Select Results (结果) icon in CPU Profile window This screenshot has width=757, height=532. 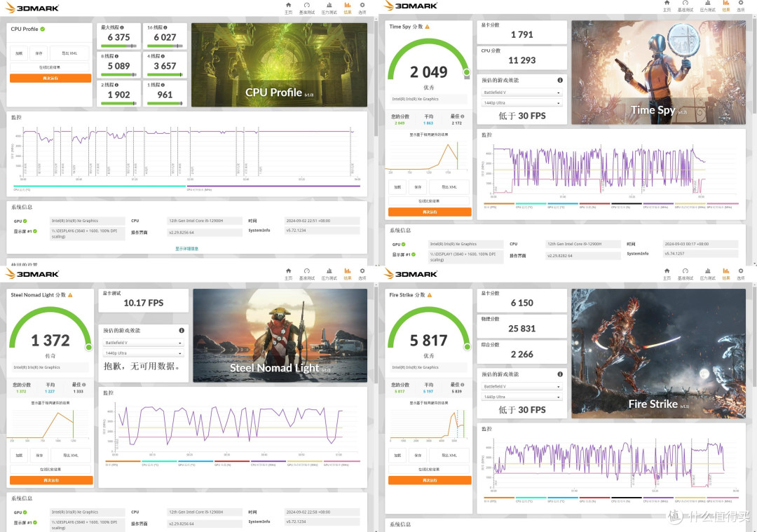(348, 7)
